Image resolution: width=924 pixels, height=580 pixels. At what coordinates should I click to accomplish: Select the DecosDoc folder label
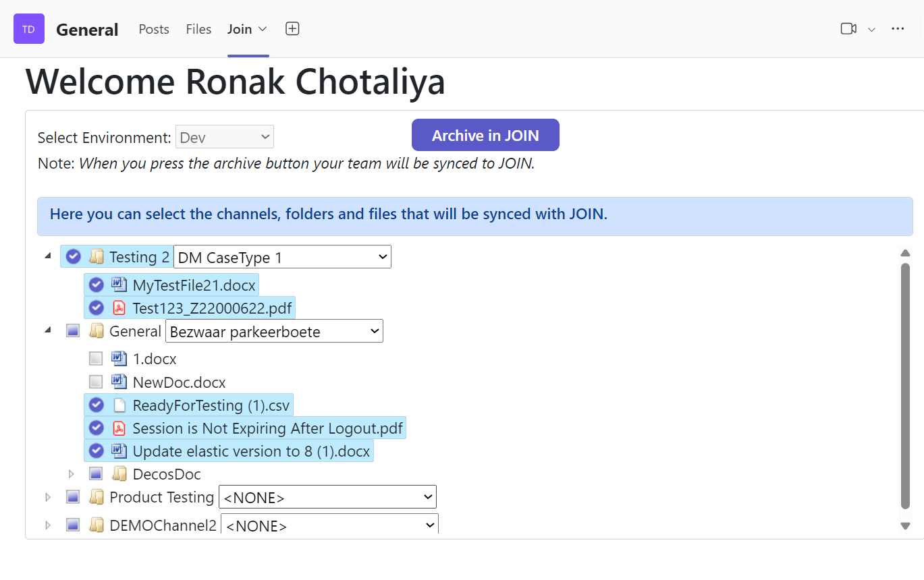(167, 474)
